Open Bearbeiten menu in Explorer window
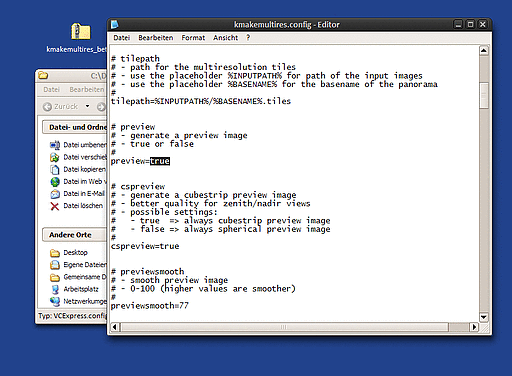Image resolution: width=512 pixels, height=376 pixels. [87, 90]
